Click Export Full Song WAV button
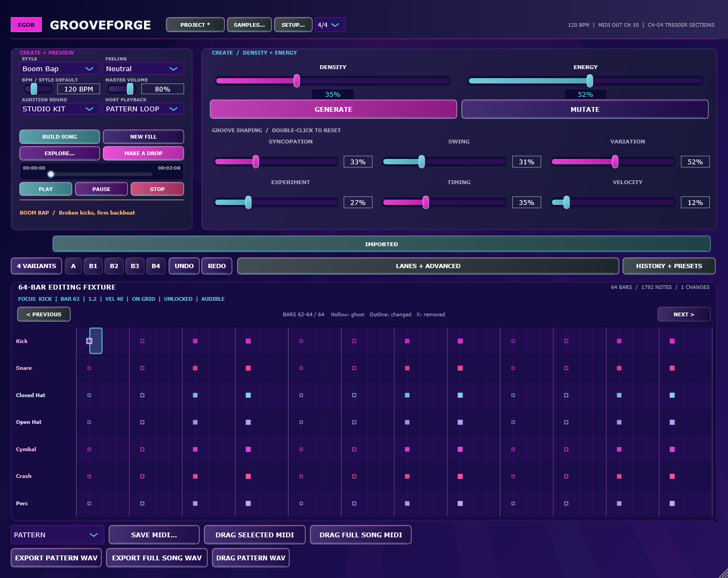 [157, 558]
